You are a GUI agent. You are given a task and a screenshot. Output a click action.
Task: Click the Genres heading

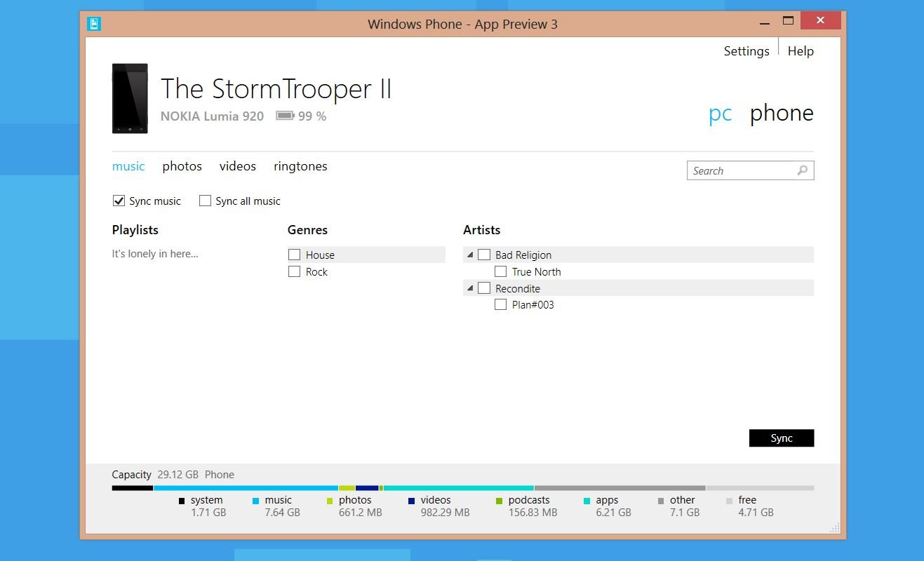click(x=307, y=230)
